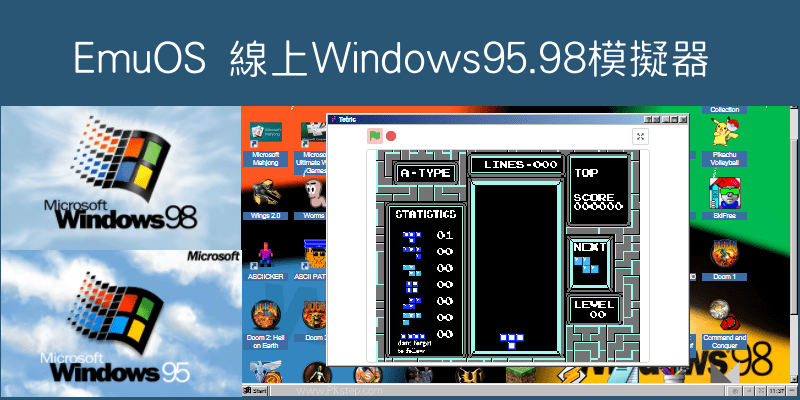The height and width of the screenshot is (400, 800).
Task: Open the SkiFree game icon
Action: [x=724, y=198]
